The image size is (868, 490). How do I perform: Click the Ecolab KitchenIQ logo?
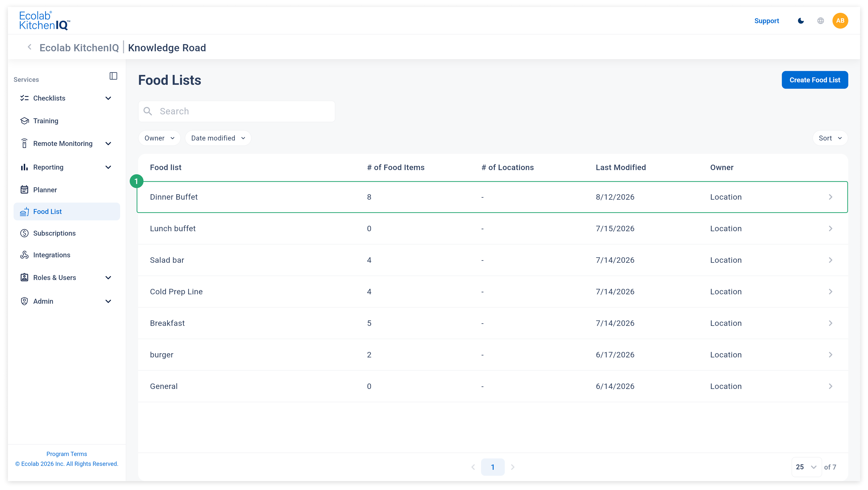click(x=45, y=21)
